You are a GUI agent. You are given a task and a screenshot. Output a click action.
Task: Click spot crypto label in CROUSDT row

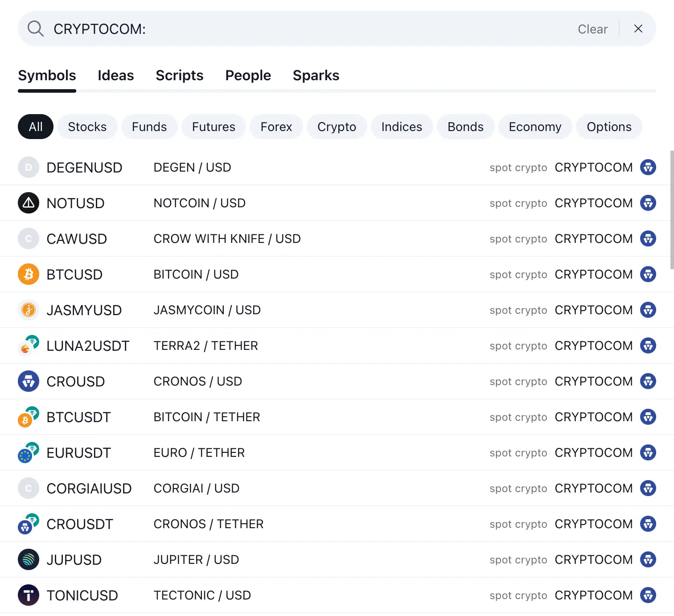point(518,524)
